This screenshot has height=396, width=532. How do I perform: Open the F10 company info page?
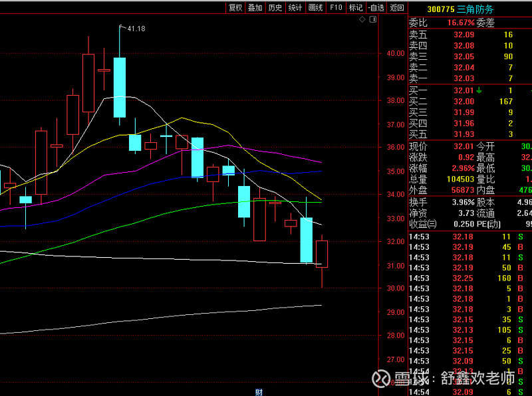click(x=336, y=8)
